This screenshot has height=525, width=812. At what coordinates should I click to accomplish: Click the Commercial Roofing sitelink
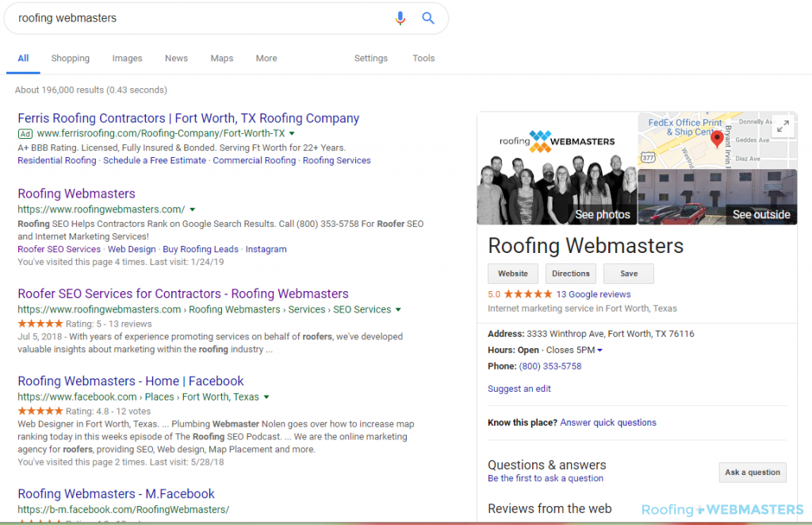tap(255, 160)
